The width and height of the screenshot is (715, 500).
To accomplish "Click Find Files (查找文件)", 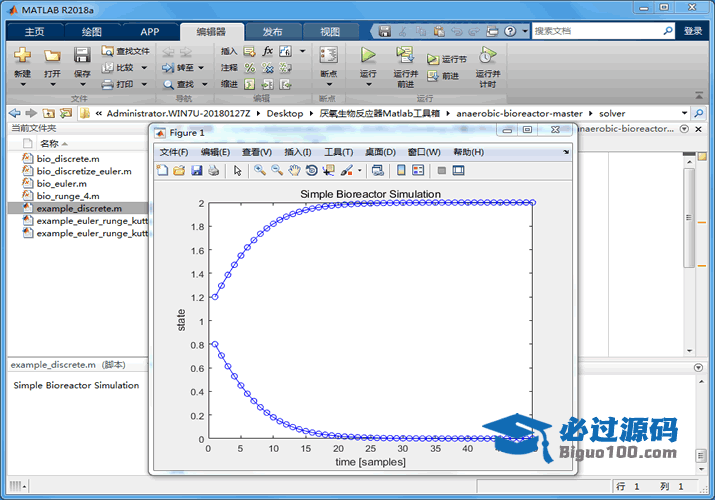I will coord(125,51).
